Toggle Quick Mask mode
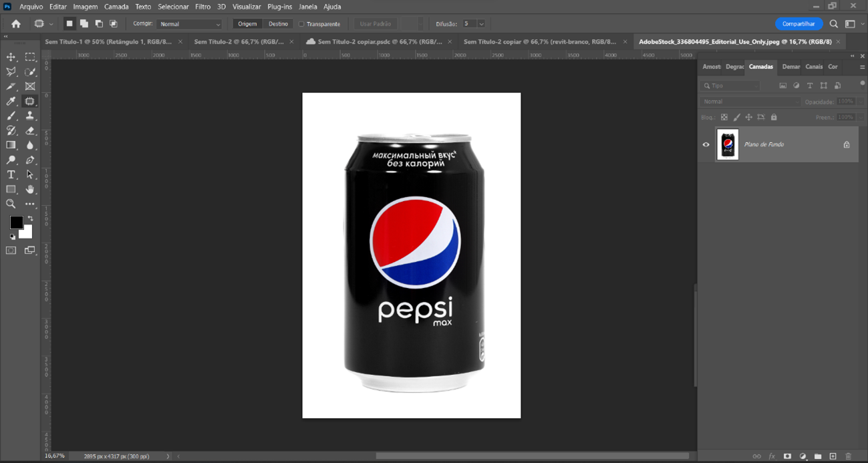Image resolution: width=868 pixels, height=463 pixels. pyautogui.click(x=11, y=251)
